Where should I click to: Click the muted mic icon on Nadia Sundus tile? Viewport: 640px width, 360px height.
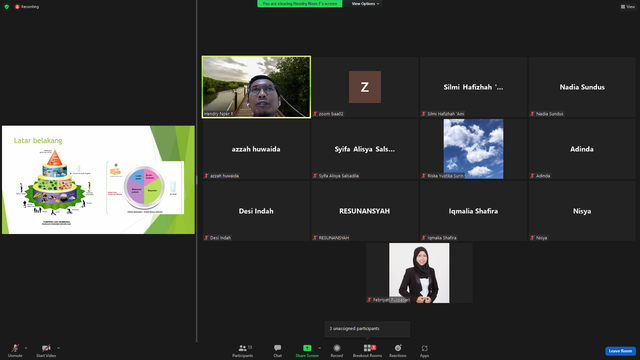point(532,114)
